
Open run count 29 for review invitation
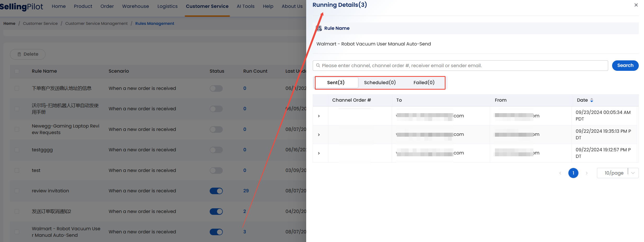click(x=246, y=191)
